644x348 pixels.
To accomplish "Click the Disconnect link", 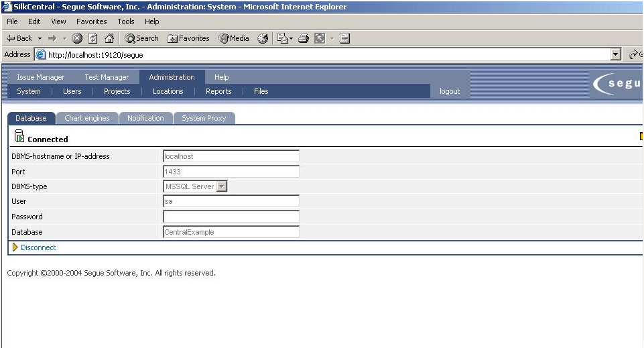I will tap(38, 247).
